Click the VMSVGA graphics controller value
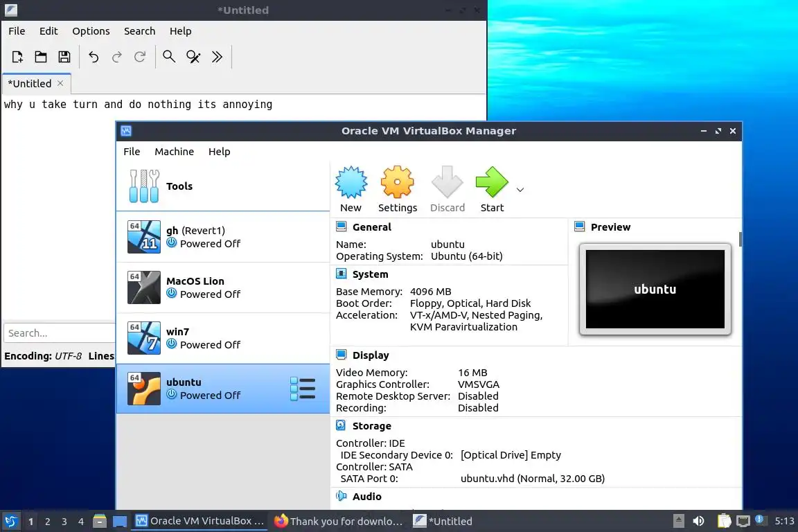This screenshot has width=798, height=532. 479,384
